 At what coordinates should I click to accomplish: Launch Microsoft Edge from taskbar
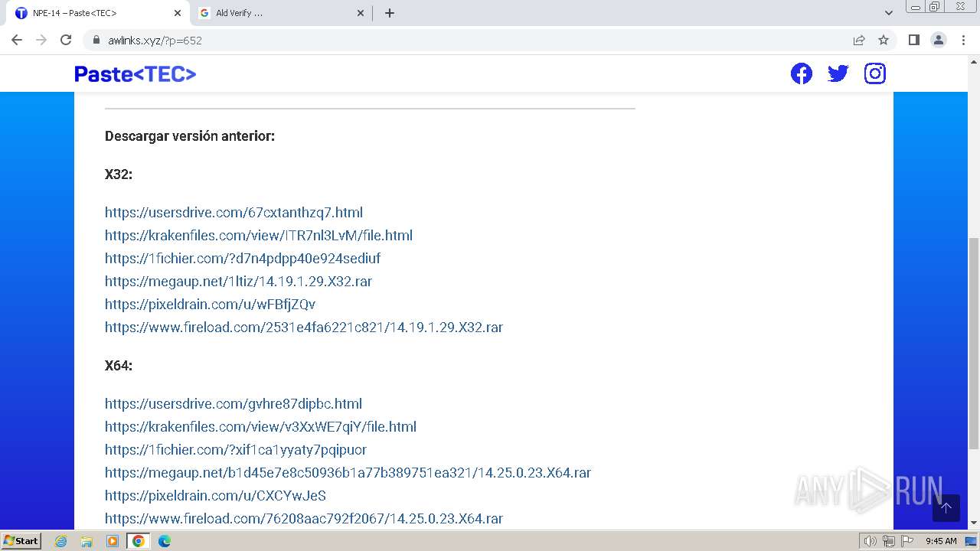[165, 541]
